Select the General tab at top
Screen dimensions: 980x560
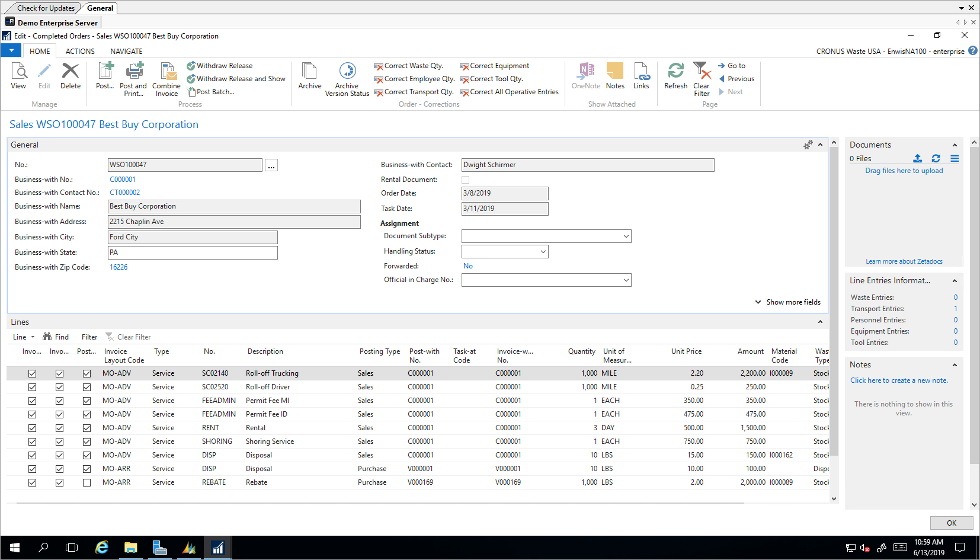click(100, 8)
